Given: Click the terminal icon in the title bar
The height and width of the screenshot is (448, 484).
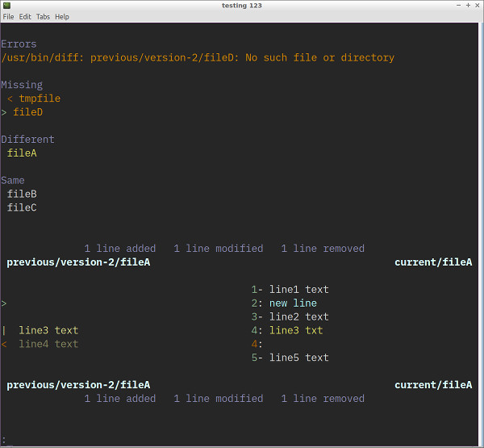Looking at the screenshot, I should click(x=6, y=6).
